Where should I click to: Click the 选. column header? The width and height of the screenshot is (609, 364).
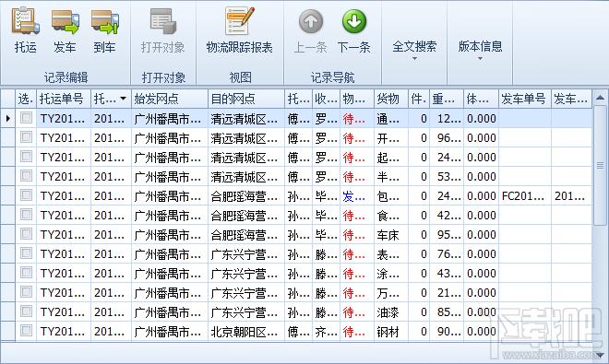coord(26,99)
